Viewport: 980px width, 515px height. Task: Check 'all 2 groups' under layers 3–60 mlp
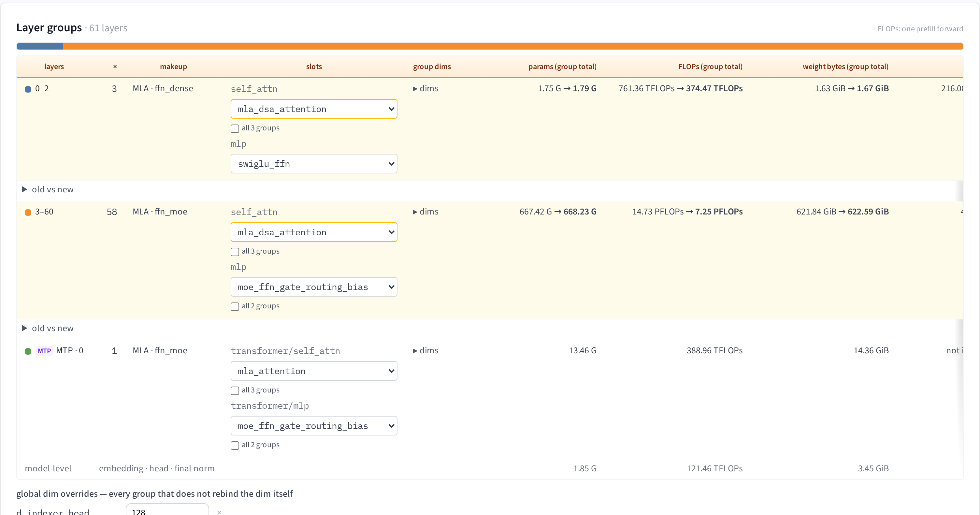235,307
